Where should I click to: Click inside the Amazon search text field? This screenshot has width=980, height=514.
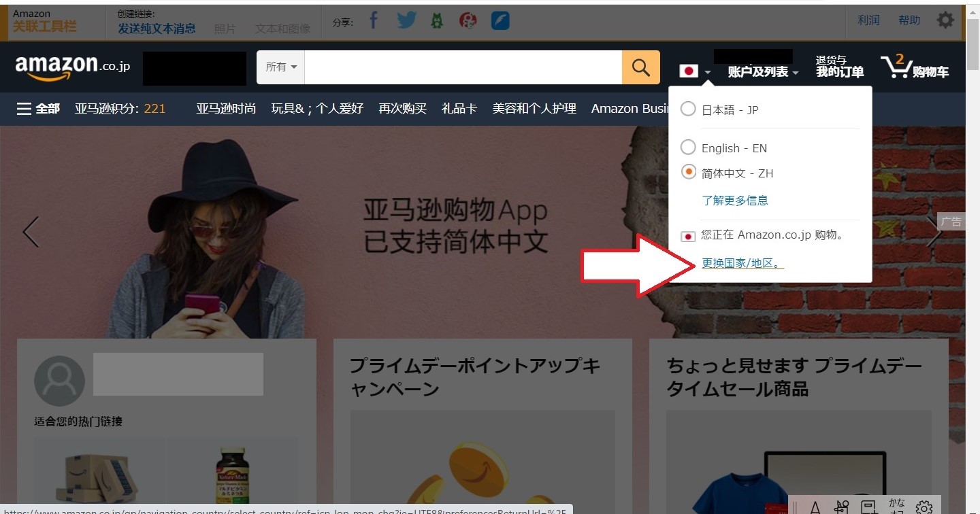coord(463,67)
